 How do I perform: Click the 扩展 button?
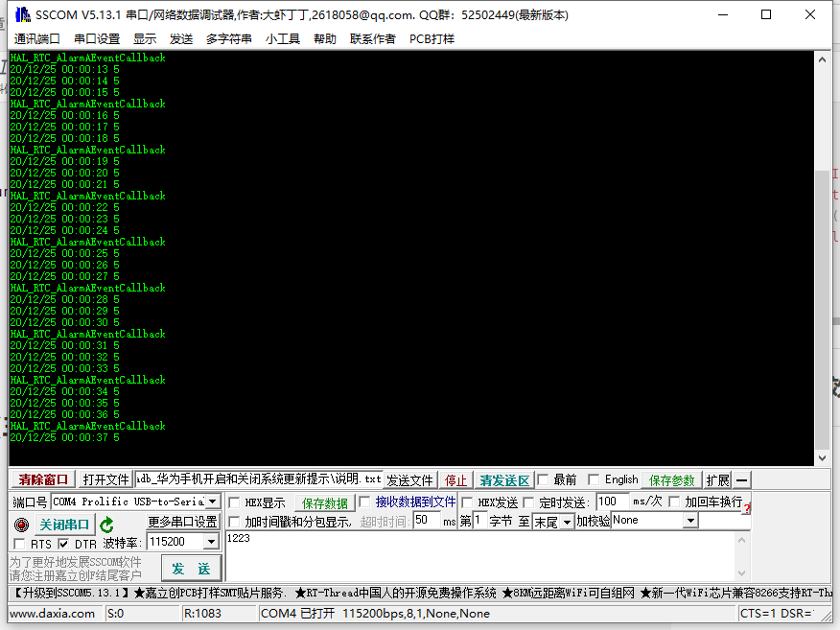[x=717, y=480]
